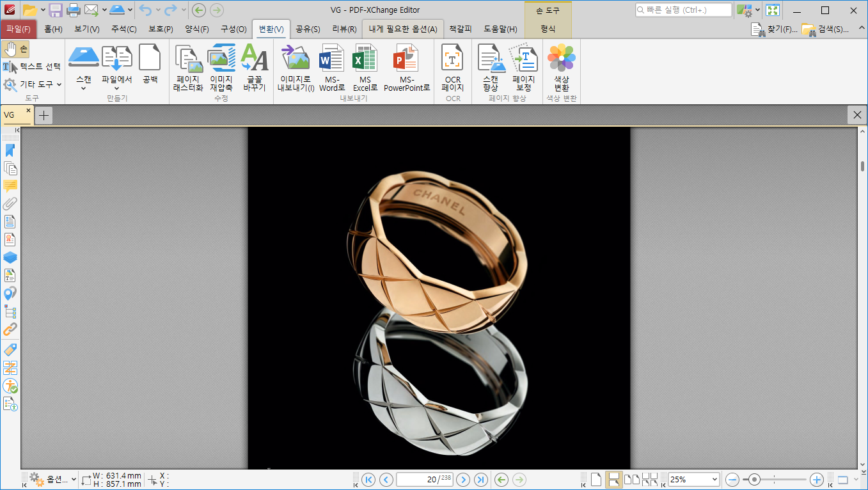The width and height of the screenshot is (868, 490).
Task: Switch to single page layout
Action: [x=596, y=479]
